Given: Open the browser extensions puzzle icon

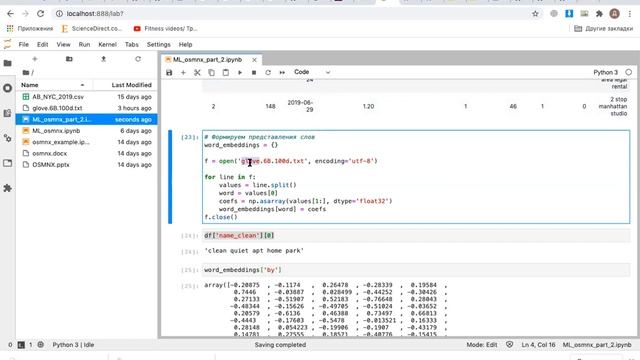Looking at the screenshot, I should point(599,13).
